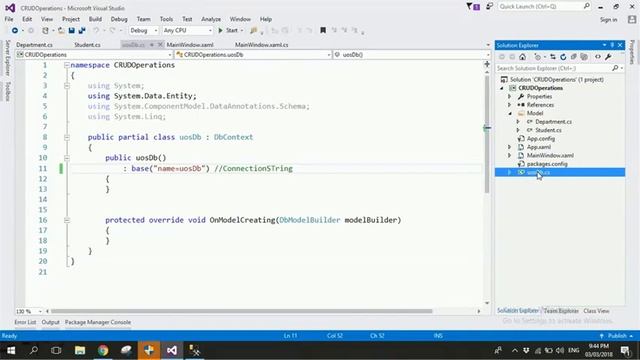Viewport: 640px width, 360px height.
Task: Expand the References node
Action: coord(510,105)
